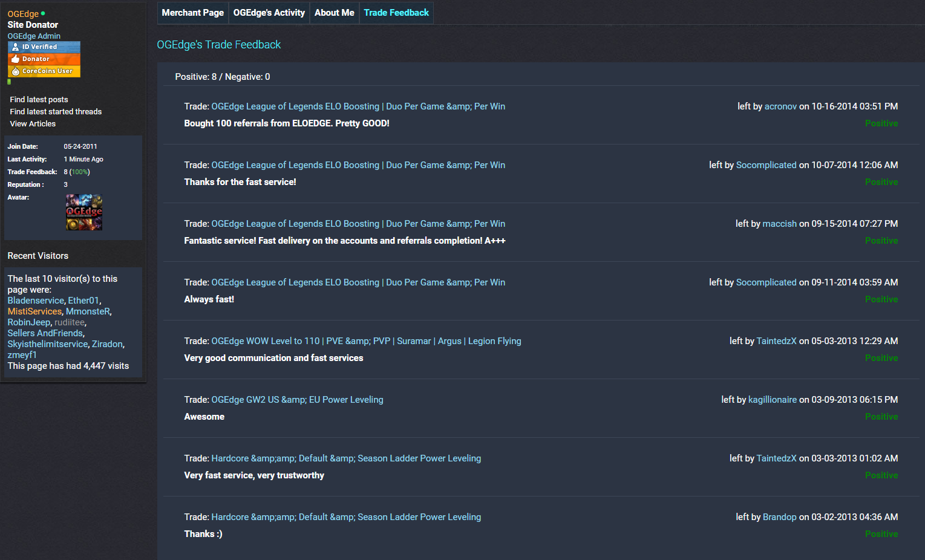Click the OGEdge Admin user title
The image size is (925, 560).
(34, 36)
